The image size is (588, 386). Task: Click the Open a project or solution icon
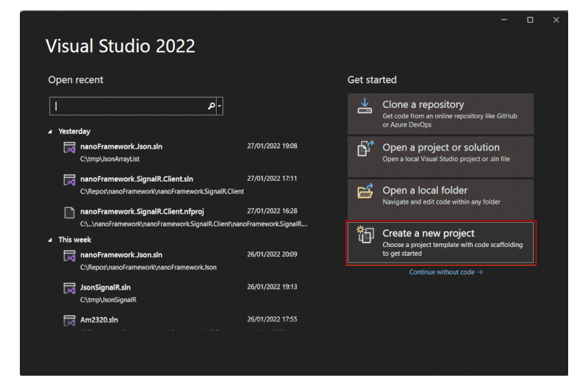[x=365, y=149]
